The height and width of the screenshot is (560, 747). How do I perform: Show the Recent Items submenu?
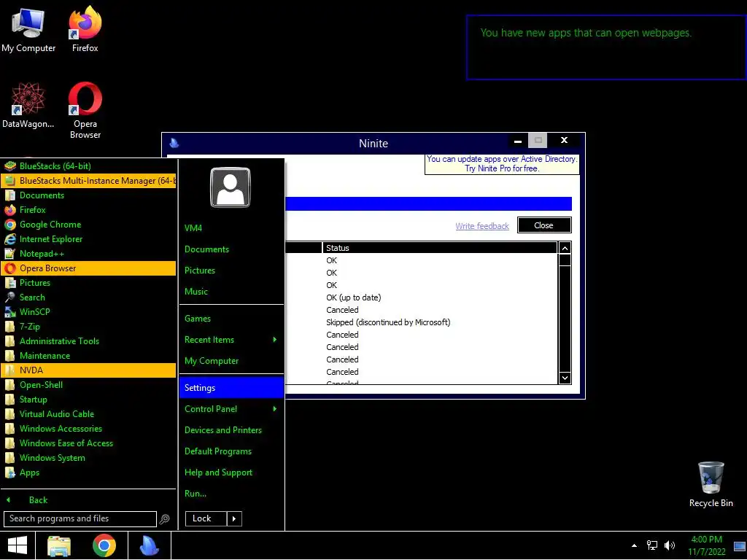pyautogui.click(x=231, y=340)
